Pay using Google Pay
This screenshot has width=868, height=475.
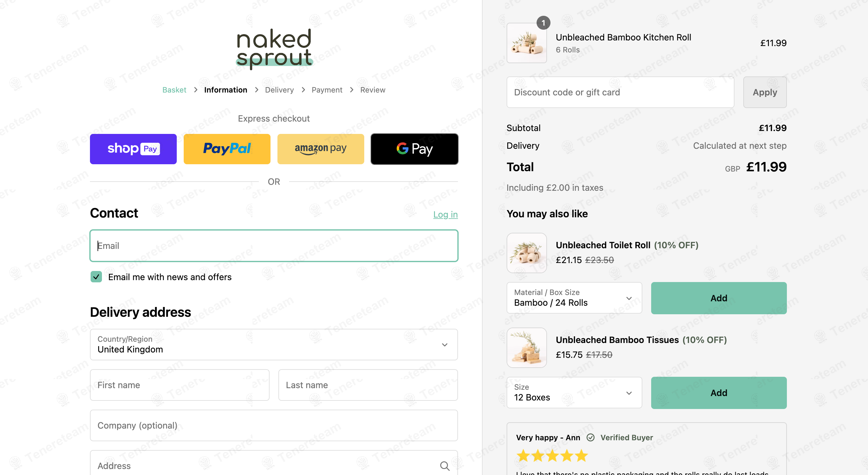click(x=414, y=149)
